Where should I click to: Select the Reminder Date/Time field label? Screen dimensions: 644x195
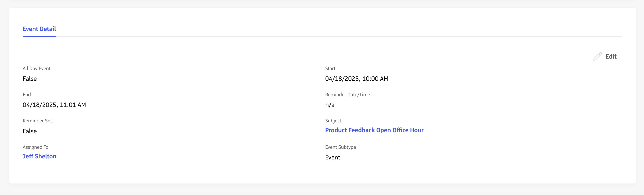pyautogui.click(x=347, y=95)
